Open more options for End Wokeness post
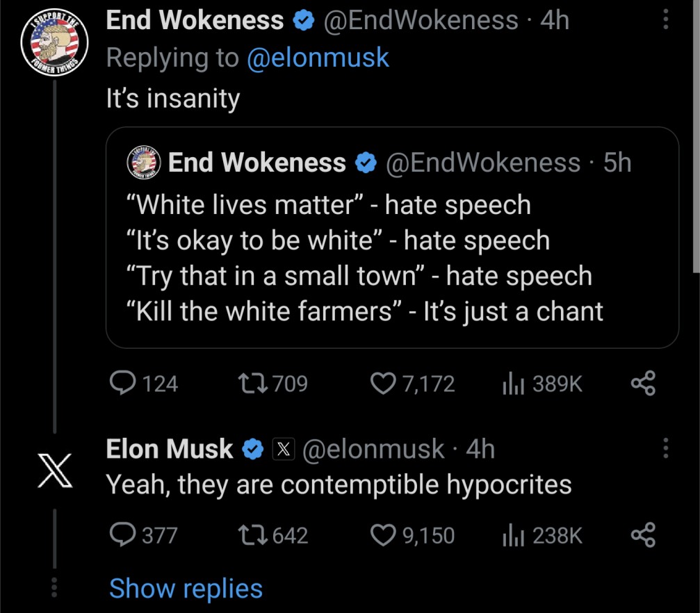 pyautogui.click(x=665, y=20)
